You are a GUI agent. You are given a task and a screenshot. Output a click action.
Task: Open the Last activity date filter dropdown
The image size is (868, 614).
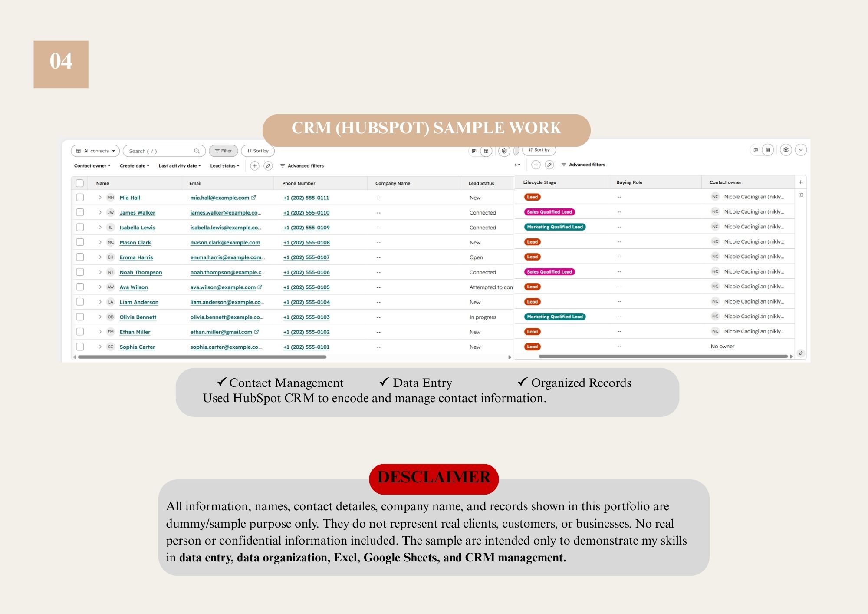180,166
